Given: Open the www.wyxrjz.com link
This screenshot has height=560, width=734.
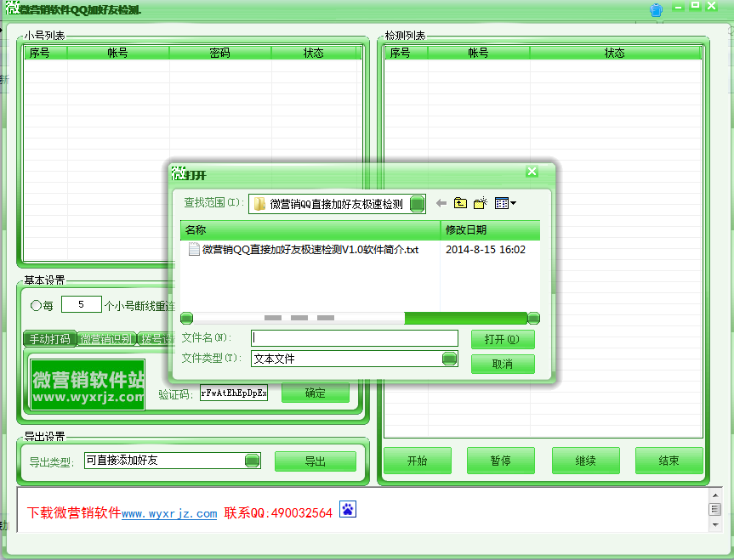Looking at the screenshot, I should (x=169, y=513).
